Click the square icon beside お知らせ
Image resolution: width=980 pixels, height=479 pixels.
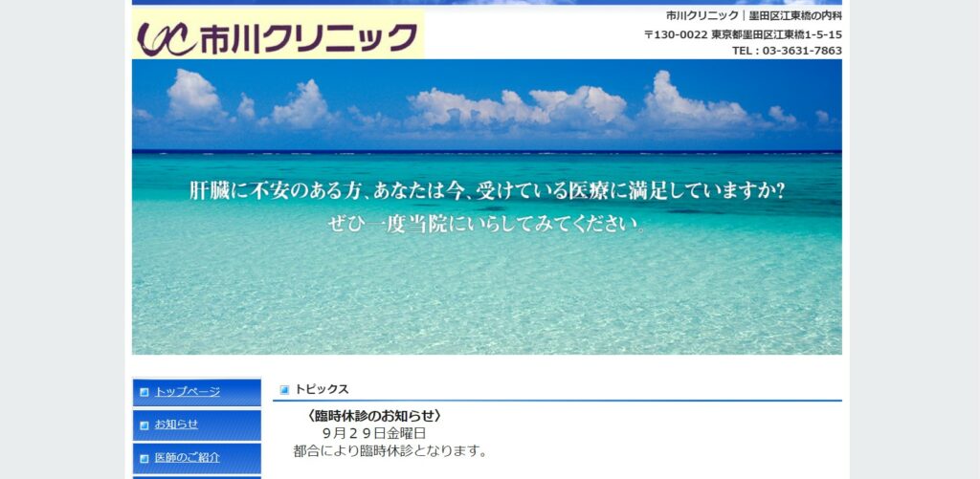tap(145, 425)
